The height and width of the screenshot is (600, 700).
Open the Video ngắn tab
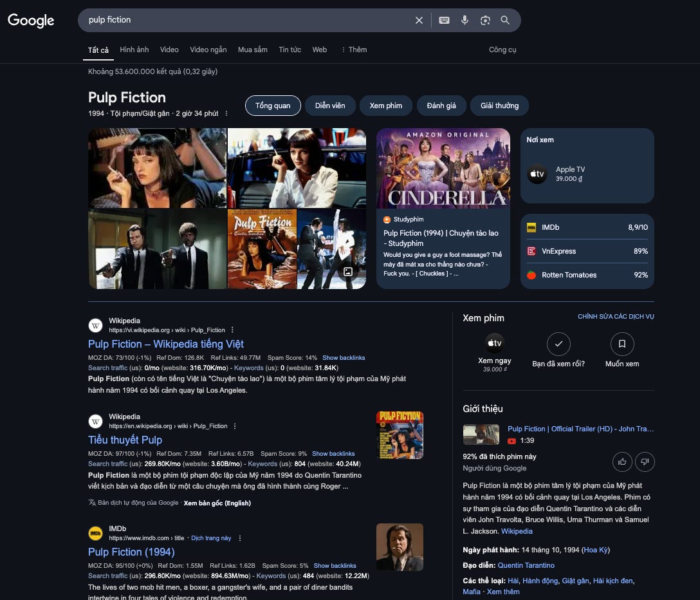(x=208, y=50)
